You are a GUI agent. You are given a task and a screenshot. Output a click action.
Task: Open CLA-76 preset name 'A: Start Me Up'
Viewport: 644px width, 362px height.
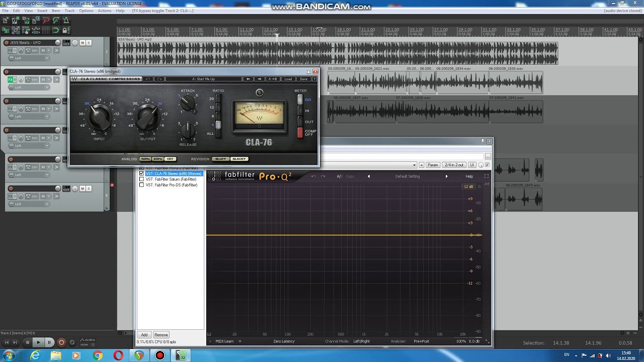coord(203,79)
